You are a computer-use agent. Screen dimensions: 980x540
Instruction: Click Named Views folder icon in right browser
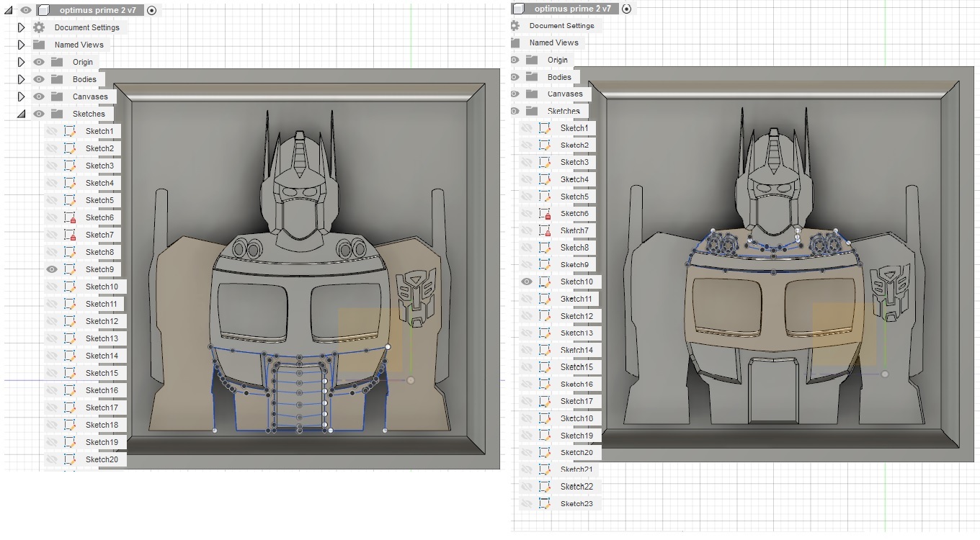514,42
